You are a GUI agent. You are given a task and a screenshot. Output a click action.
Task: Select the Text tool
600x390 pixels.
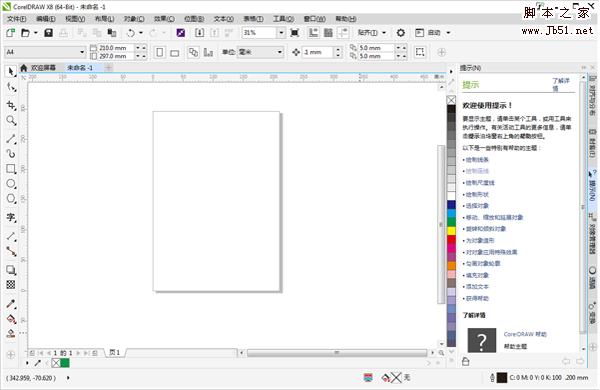tap(11, 217)
